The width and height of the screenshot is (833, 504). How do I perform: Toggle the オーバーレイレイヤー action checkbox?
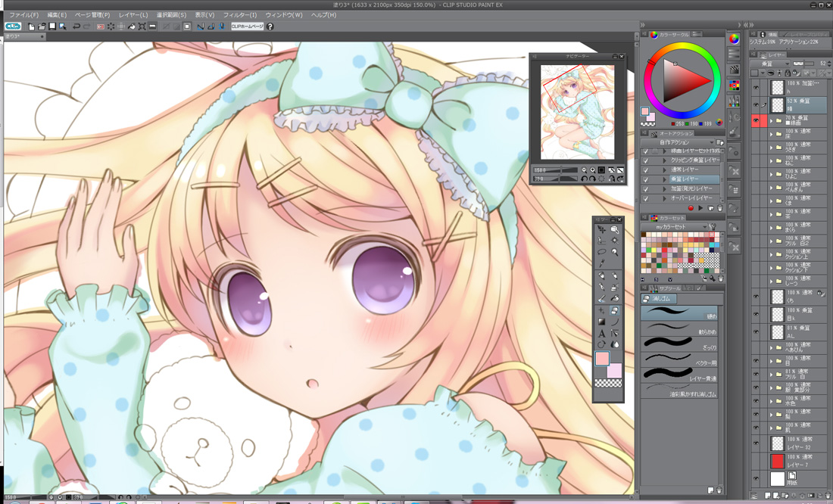pos(645,198)
